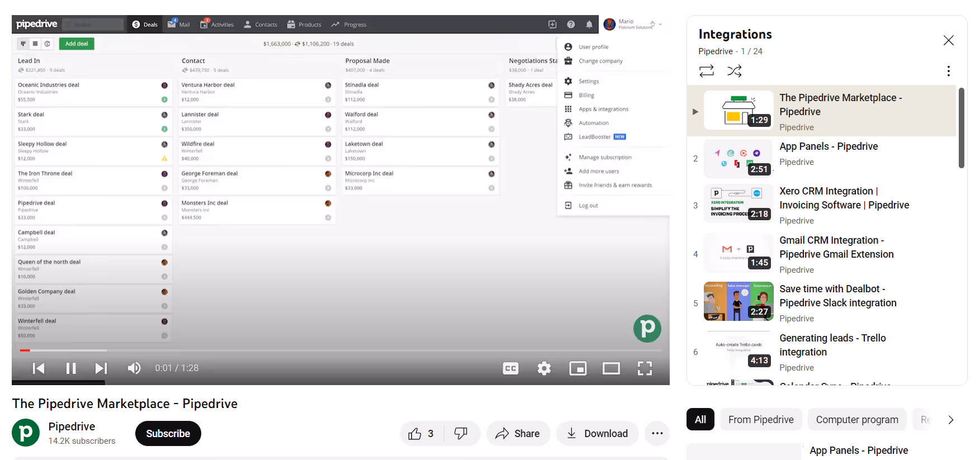This screenshot has width=980, height=460.
Task: Select the From Pipedrive filter chip
Action: 761,420
